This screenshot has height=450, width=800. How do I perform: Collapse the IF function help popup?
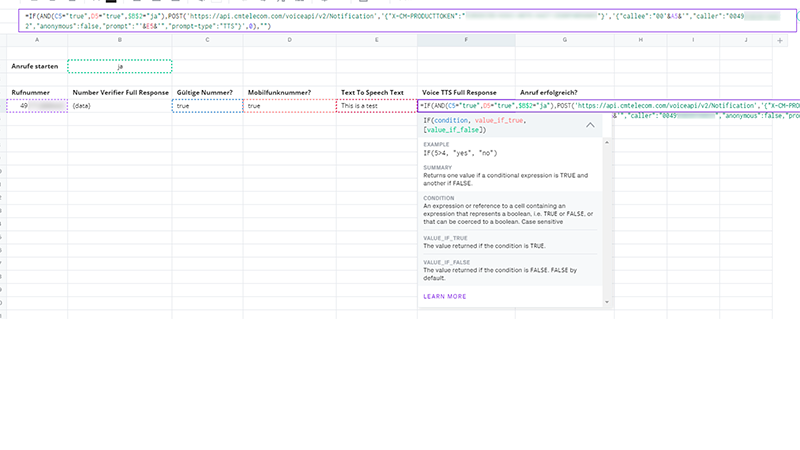click(x=590, y=125)
